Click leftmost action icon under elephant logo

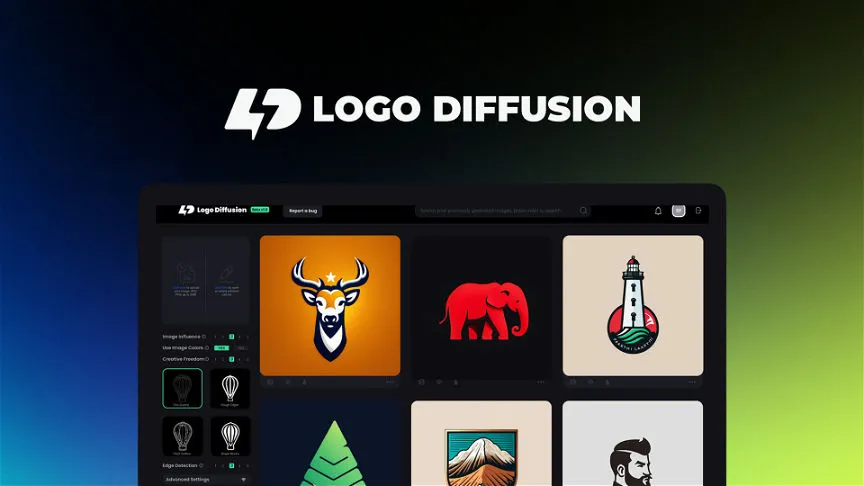tap(422, 382)
